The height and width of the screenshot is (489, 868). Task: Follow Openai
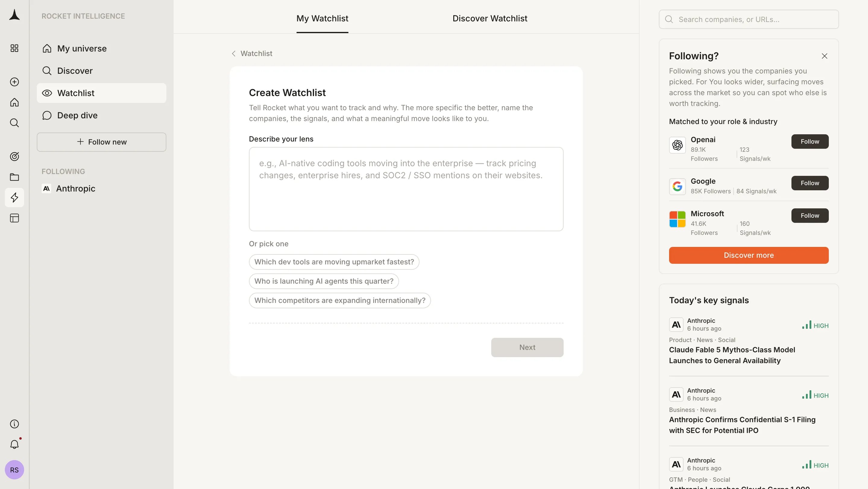pos(810,142)
